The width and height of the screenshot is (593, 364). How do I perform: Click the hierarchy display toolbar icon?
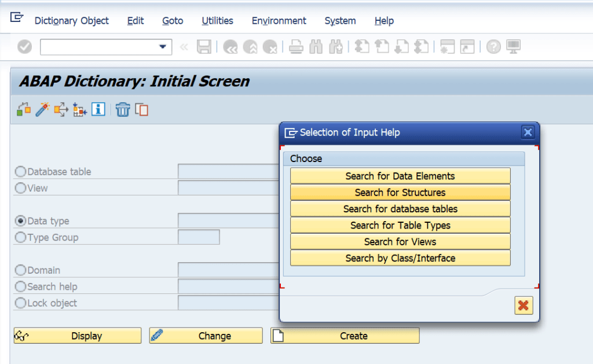click(x=23, y=109)
